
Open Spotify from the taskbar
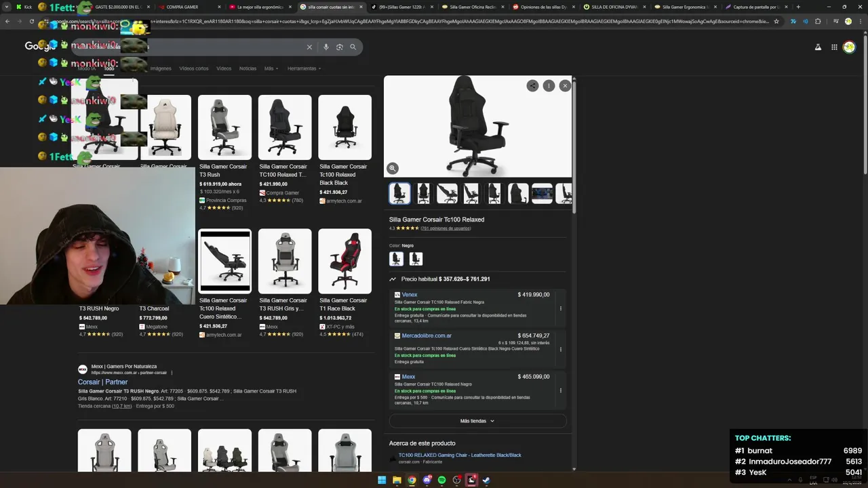coord(441,480)
